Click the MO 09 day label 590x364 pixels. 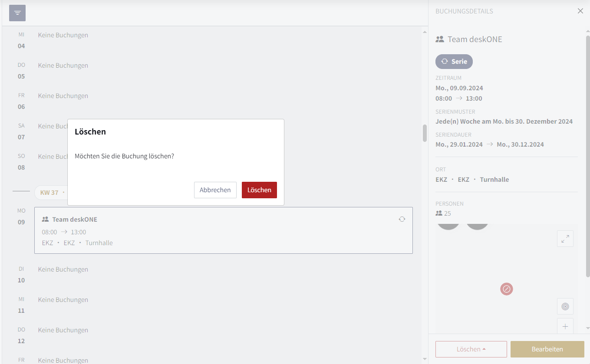[21, 216]
